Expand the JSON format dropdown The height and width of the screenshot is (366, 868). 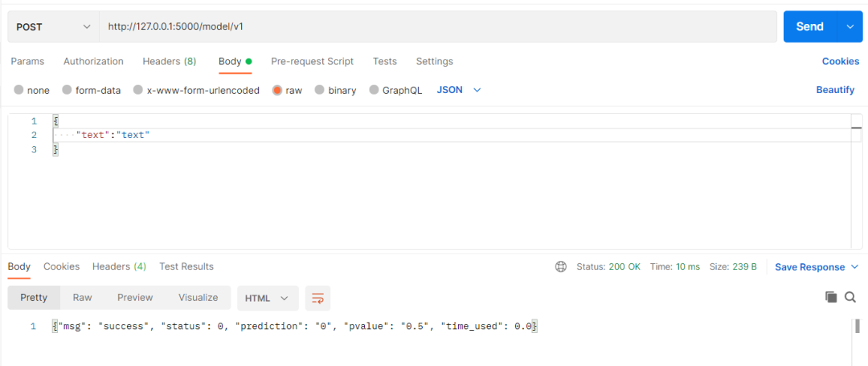coord(459,90)
